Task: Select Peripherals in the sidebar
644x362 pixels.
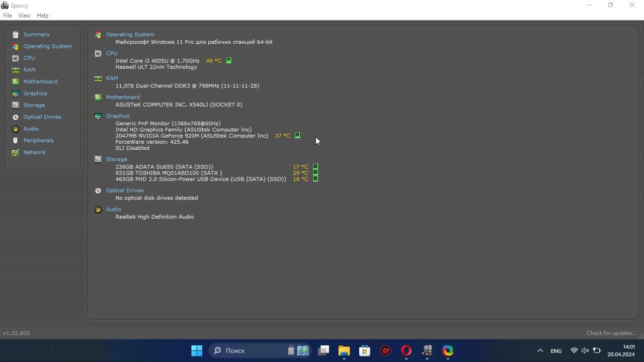Action: coord(38,140)
